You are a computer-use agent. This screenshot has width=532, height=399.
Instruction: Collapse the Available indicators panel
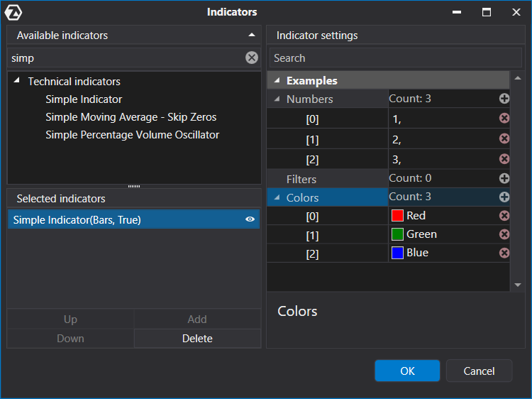[x=251, y=35]
